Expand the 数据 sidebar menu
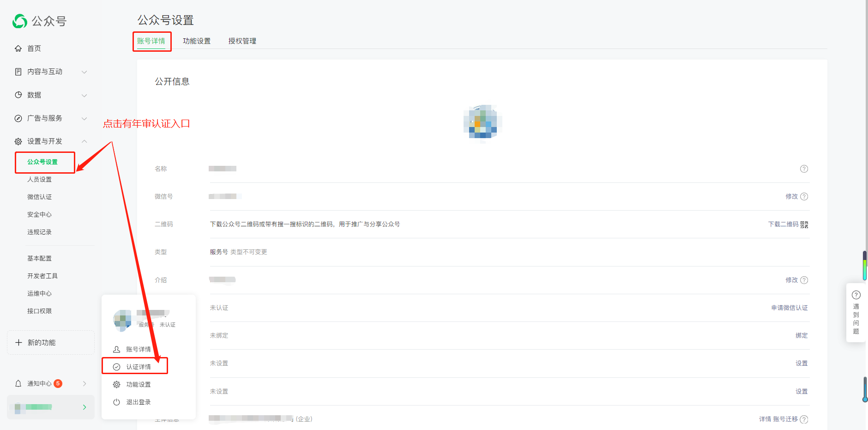This screenshot has width=868, height=430. click(84, 96)
